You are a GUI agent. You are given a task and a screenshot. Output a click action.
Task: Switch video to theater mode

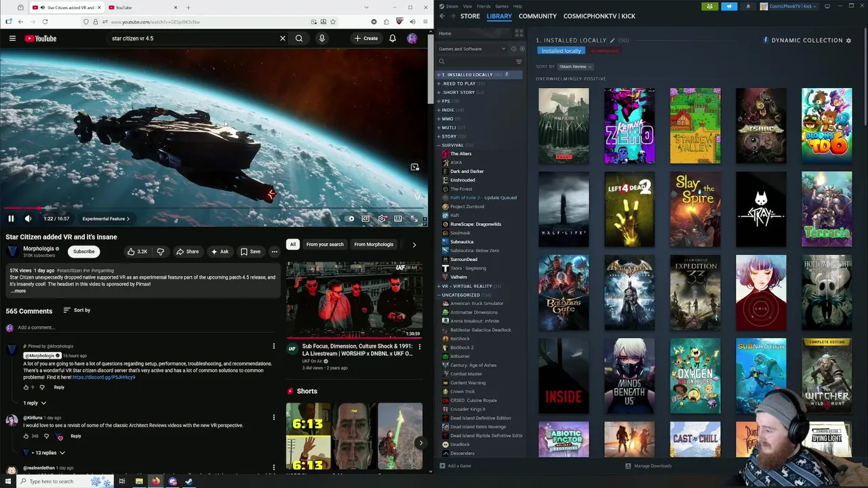[398, 218]
